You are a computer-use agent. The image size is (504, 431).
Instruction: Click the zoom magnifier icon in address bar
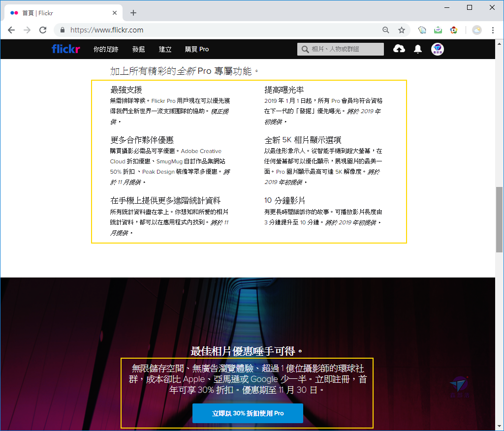click(386, 30)
